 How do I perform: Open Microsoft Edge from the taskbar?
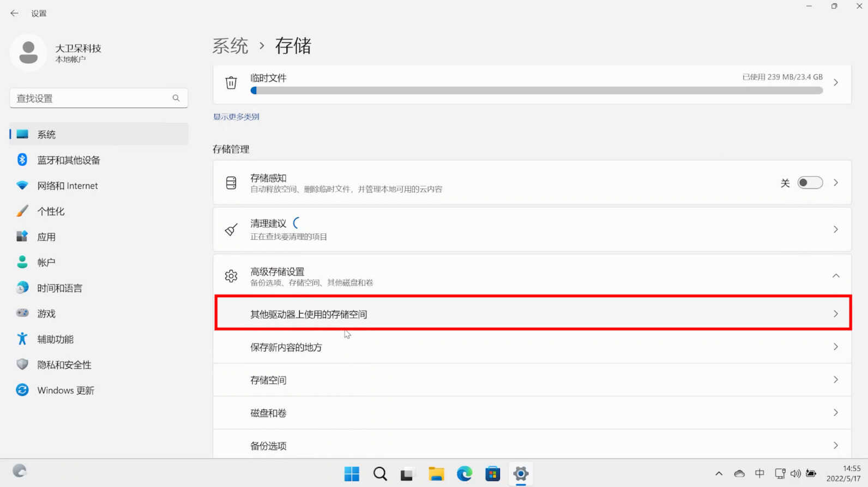tap(465, 473)
